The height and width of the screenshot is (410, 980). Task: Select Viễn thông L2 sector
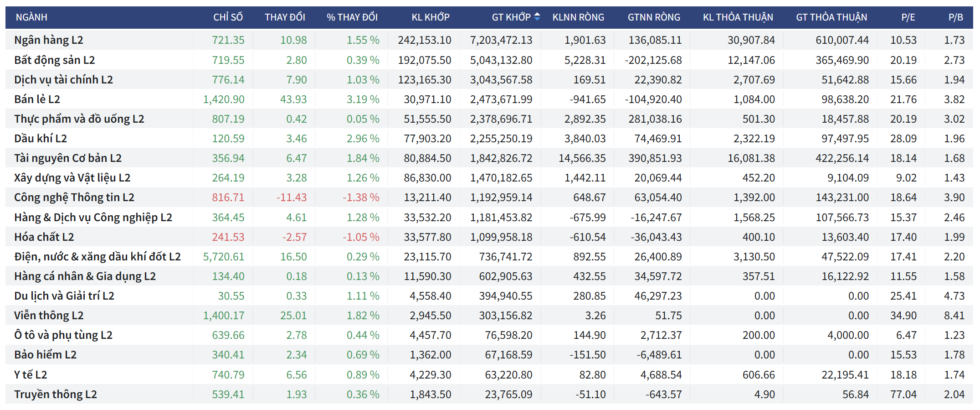(x=49, y=316)
